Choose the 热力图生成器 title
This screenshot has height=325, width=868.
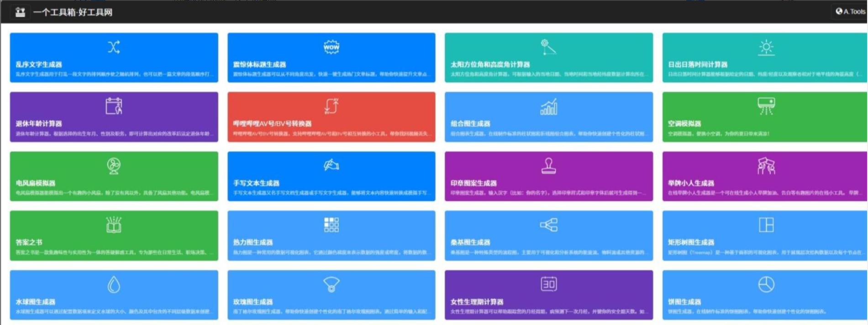pyautogui.click(x=253, y=242)
